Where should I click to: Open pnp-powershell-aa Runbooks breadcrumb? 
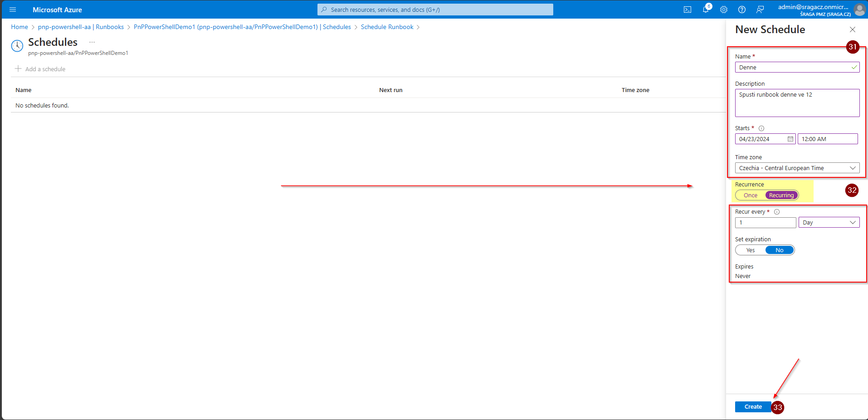point(81,27)
